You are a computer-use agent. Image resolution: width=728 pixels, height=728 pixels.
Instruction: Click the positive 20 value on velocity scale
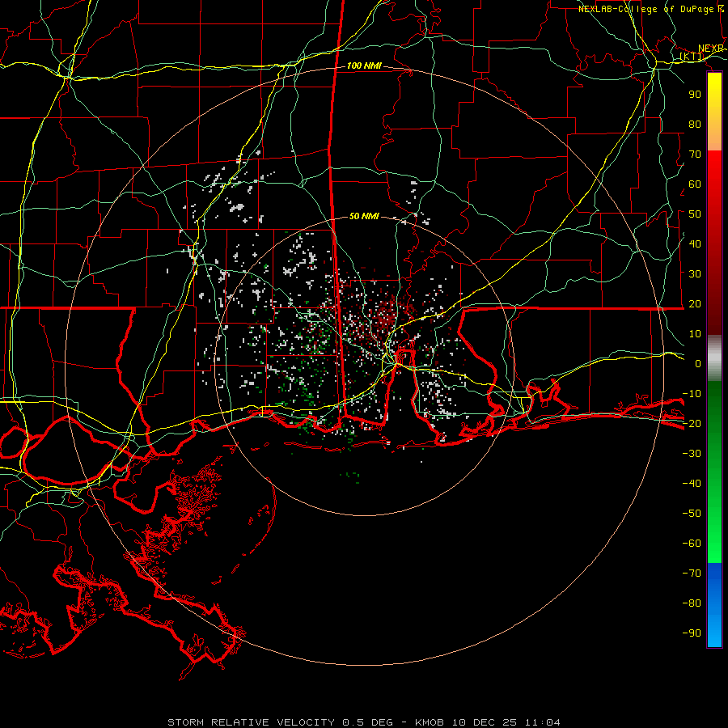(x=695, y=304)
